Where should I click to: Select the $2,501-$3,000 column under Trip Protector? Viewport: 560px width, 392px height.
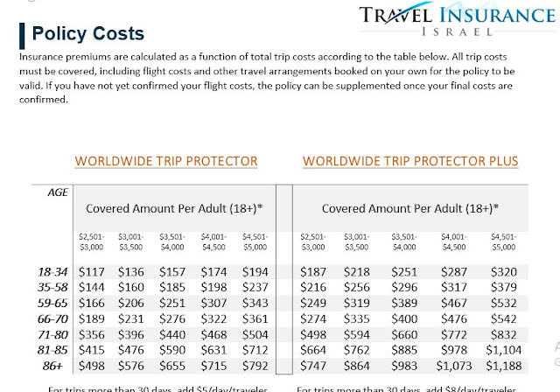tap(91, 242)
